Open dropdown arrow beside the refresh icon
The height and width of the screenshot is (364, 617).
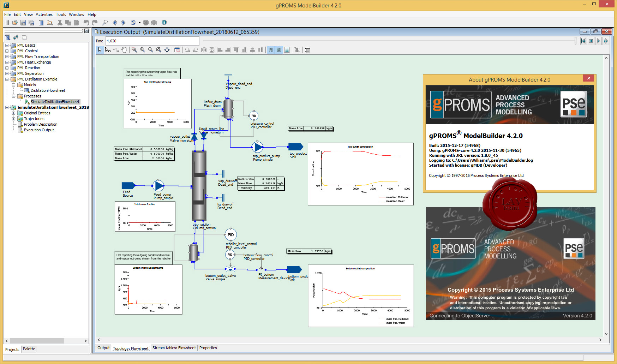tap(139, 23)
